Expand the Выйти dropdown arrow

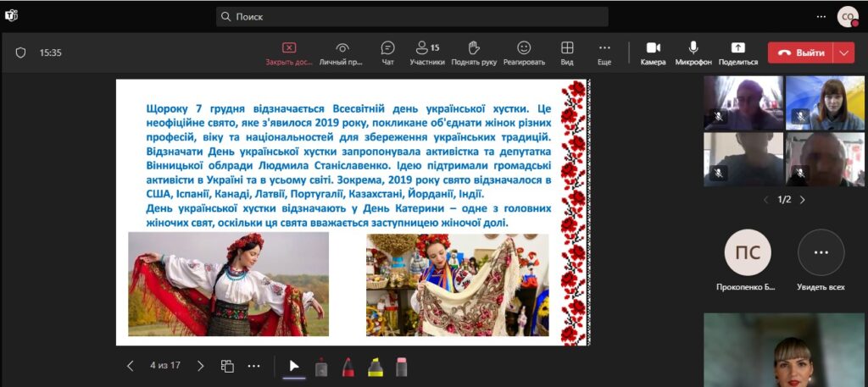[x=843, y=53]
